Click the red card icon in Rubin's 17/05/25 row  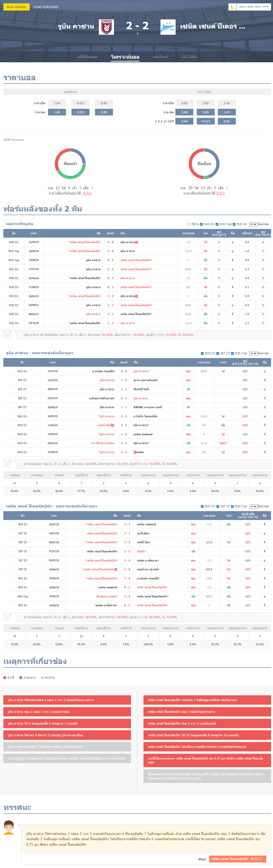click(112, 425)
